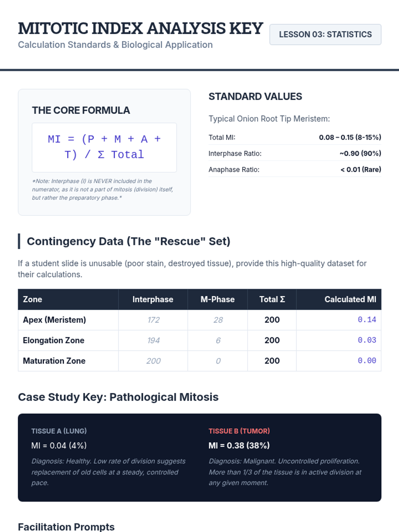The image size is (399, 532).
Task: Click the Maturation Zone row label
Action: (x=54, y=361)
